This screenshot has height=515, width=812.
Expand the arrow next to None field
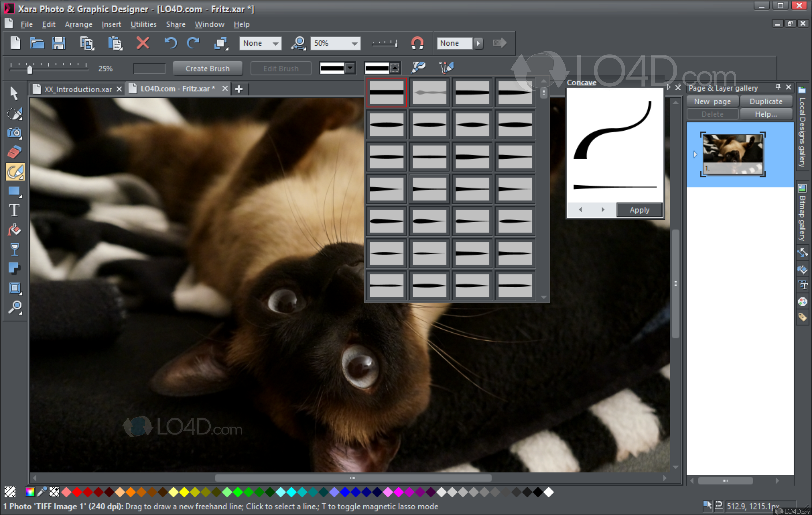click(x=478, y=43)
